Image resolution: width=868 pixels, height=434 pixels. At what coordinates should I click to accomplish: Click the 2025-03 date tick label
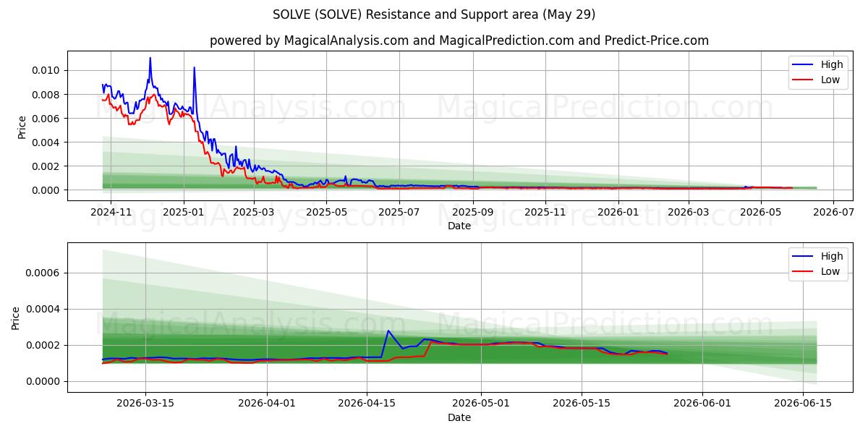click(254, 212)
